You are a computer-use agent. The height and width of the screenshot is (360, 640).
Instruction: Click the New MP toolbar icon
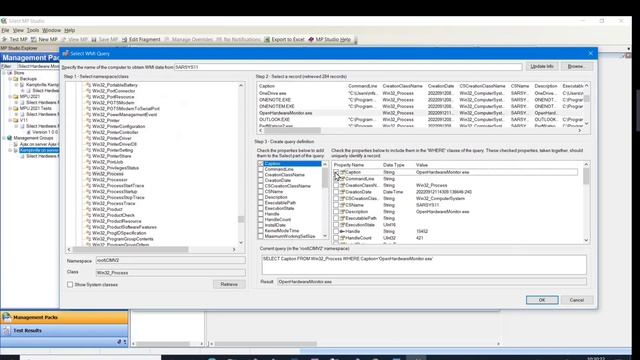[33, 40]
